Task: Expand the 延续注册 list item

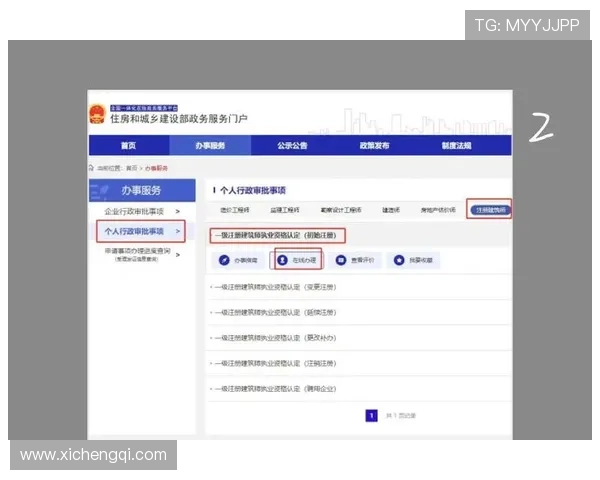Action: coord(359,312)
